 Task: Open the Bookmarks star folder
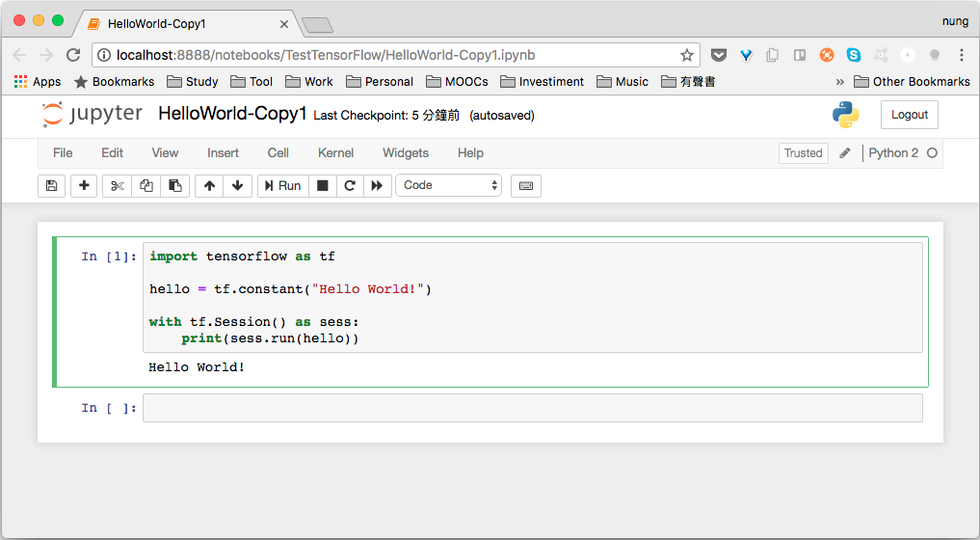114,82
